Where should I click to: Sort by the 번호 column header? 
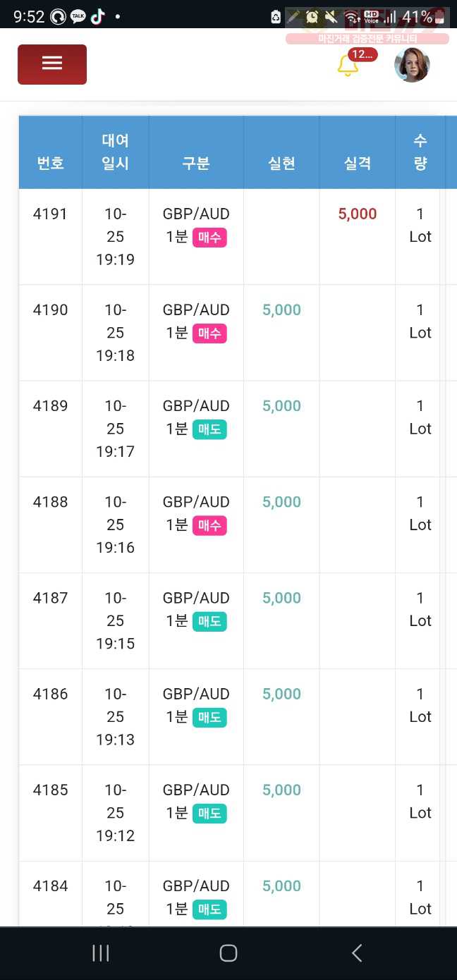[50, 164]
